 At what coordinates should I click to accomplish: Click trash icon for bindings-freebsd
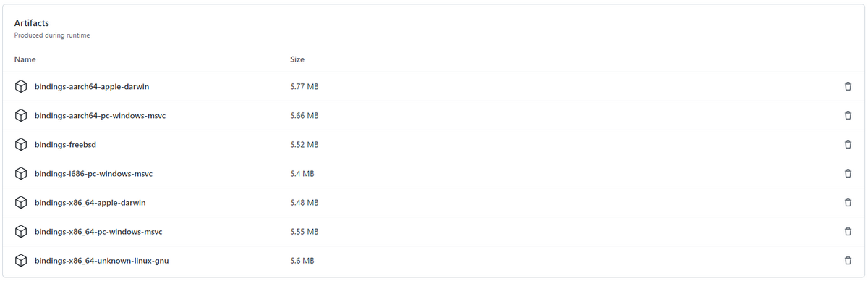tap(848, 145)
